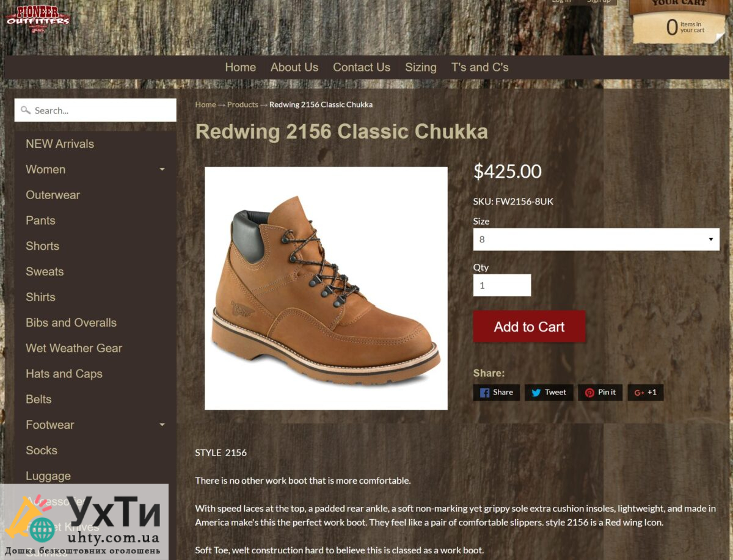Open the Sizing menu item
The image size is (733, 560).
(x=421, y=68)
